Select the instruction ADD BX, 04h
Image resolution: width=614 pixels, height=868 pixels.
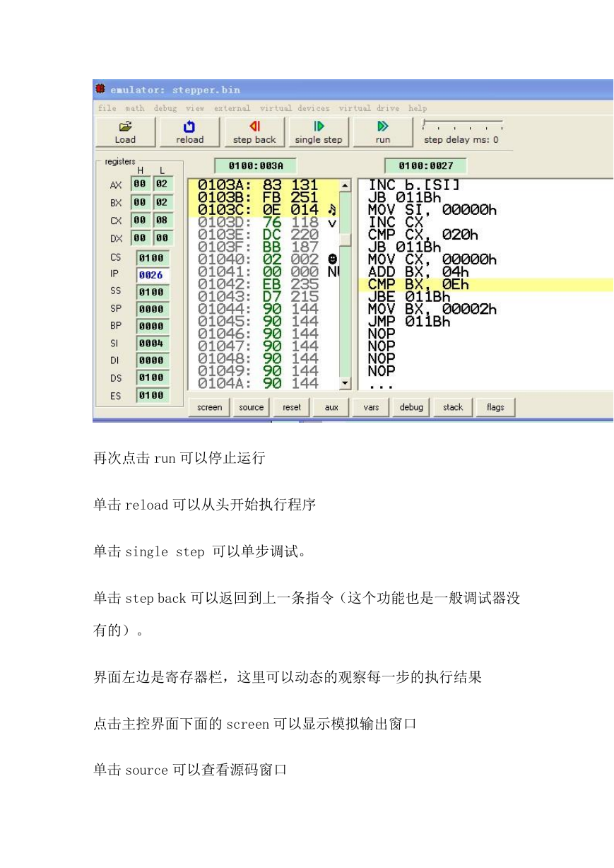(418, 271)
